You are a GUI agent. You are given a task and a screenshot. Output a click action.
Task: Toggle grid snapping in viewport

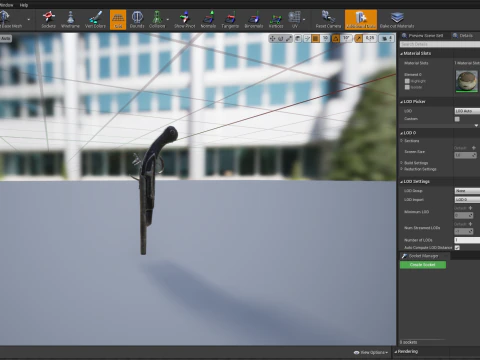pos(315,38)
